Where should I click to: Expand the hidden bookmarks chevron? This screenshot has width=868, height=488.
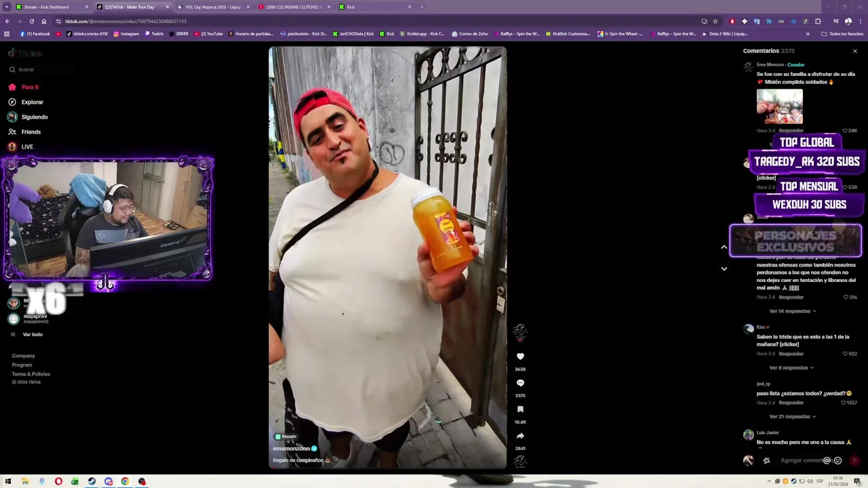(x=806, y=33)
